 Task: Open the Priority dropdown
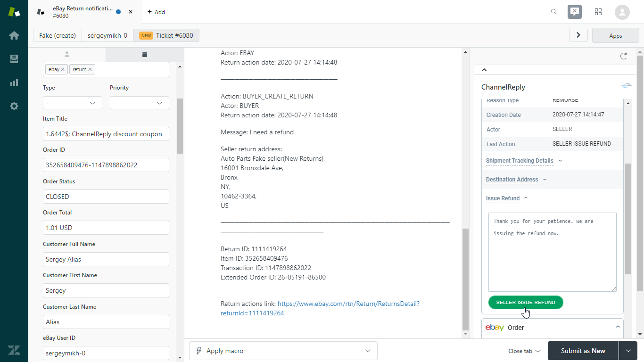(140, 103)
